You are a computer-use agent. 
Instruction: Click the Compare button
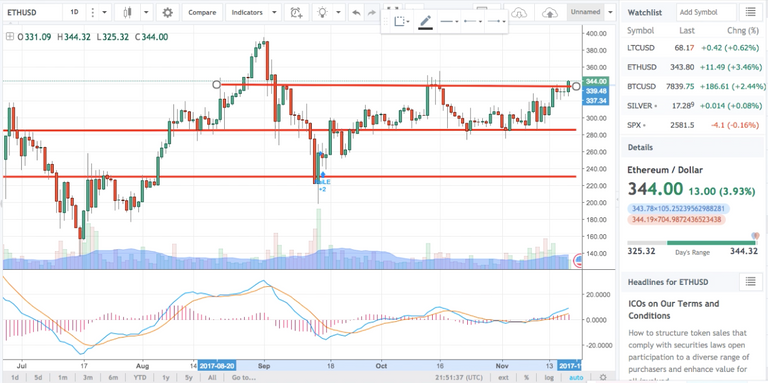203,12
